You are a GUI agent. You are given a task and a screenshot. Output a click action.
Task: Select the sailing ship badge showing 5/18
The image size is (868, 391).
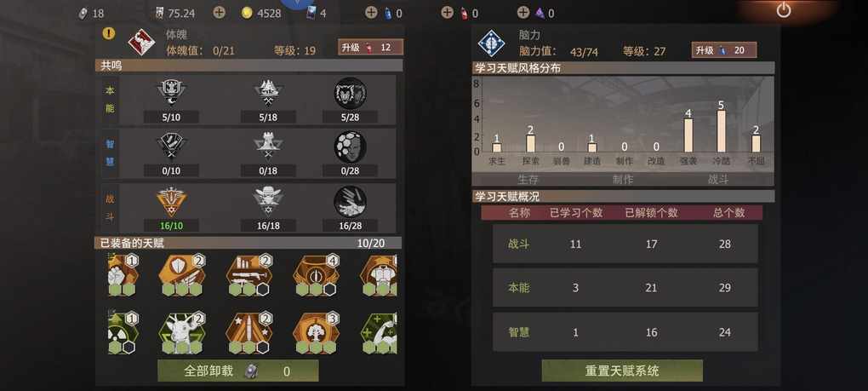pos(268,93)
